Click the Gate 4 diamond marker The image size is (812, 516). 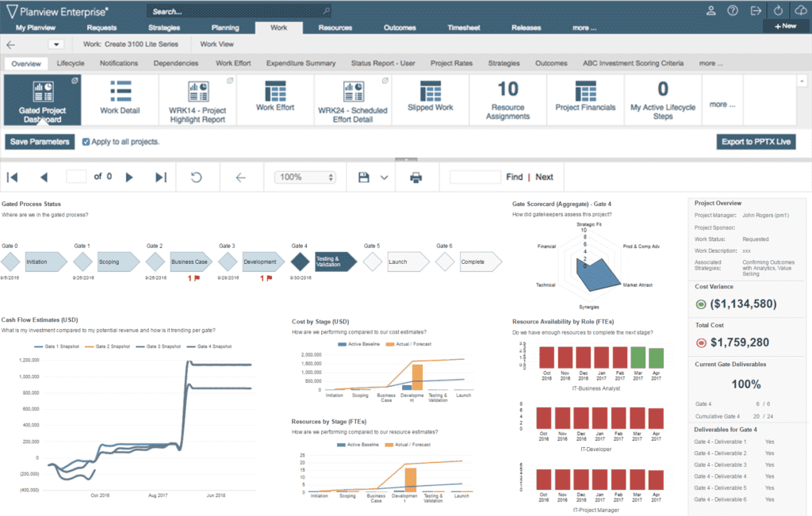coord(300,262)
